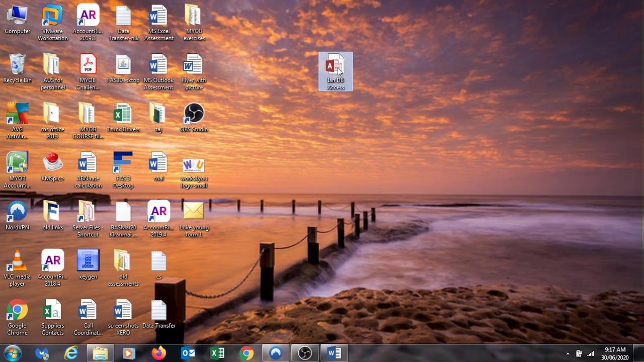Image resolution: width=644 pixels, height=362 pixels.
Task: Launch Windows Media Player from the taskbar
Action: point(129,353)
